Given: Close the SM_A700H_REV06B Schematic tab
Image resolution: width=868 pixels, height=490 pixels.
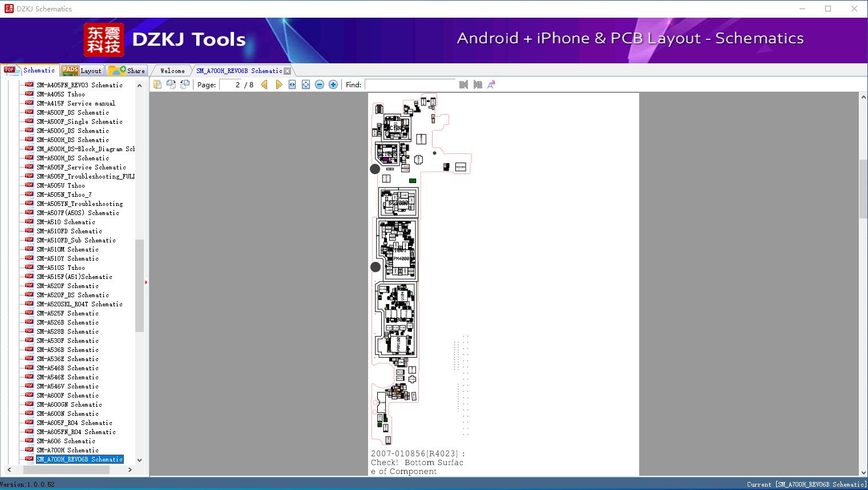Looking at the screenshot, I should [288, 71].
